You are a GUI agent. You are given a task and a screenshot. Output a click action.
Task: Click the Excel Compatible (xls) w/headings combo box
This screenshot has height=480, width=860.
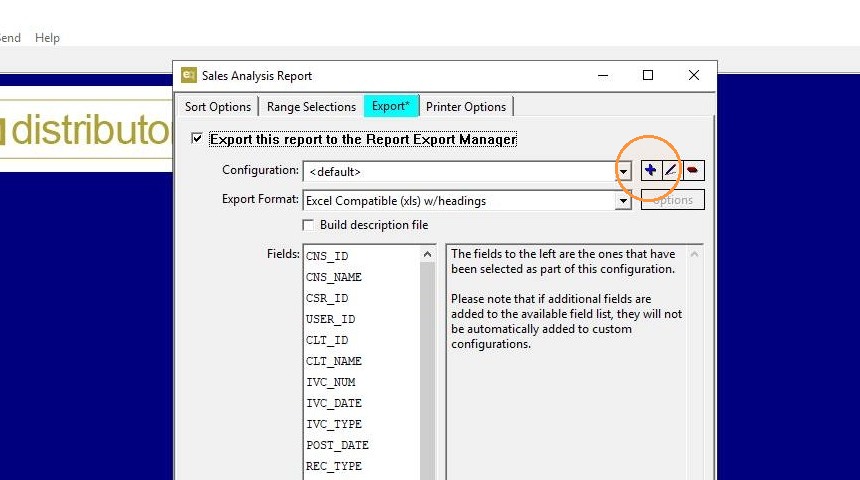(x=467, y=201)
